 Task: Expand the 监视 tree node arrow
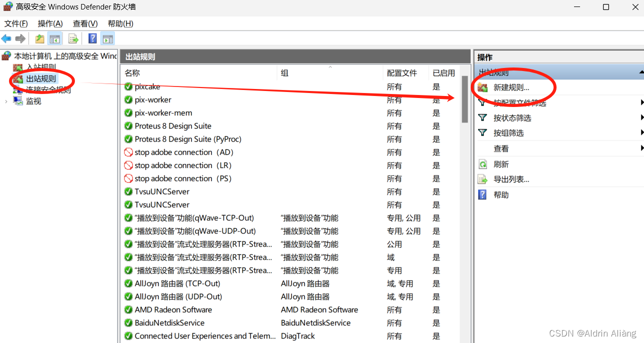point(6,101)
